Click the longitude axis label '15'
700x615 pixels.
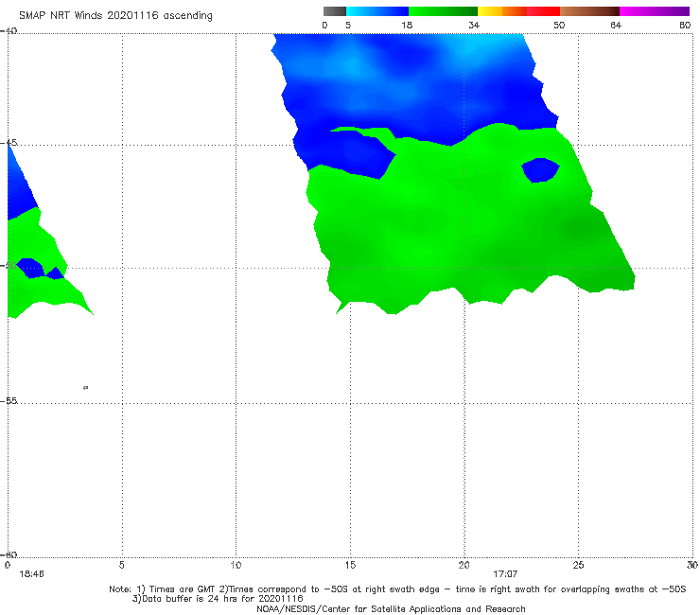pyautogui.click(x=350, y=566)
